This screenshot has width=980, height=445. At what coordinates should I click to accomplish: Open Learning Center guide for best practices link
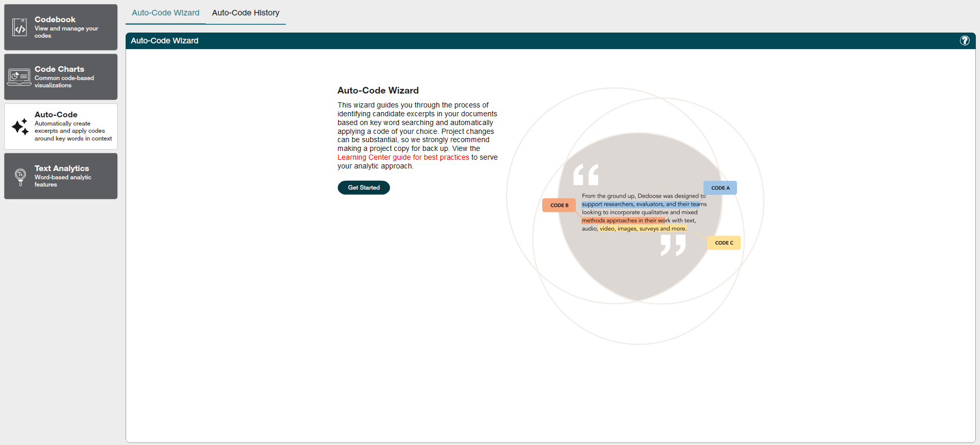pos(403,158)
